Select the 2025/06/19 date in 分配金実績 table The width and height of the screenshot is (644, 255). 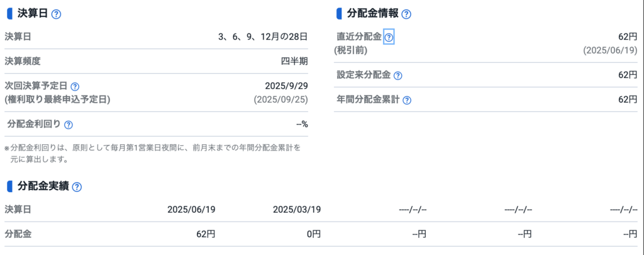click(x=191, y=210)
